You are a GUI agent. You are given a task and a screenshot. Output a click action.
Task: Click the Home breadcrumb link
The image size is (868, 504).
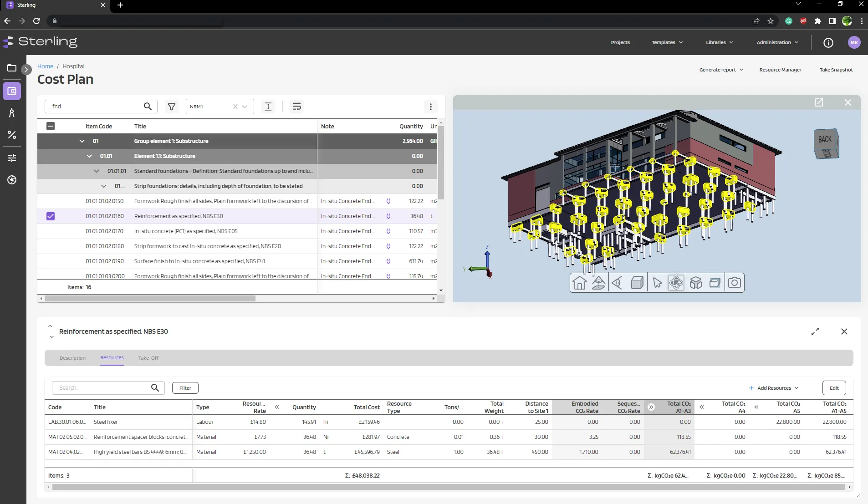pos(45,66)
